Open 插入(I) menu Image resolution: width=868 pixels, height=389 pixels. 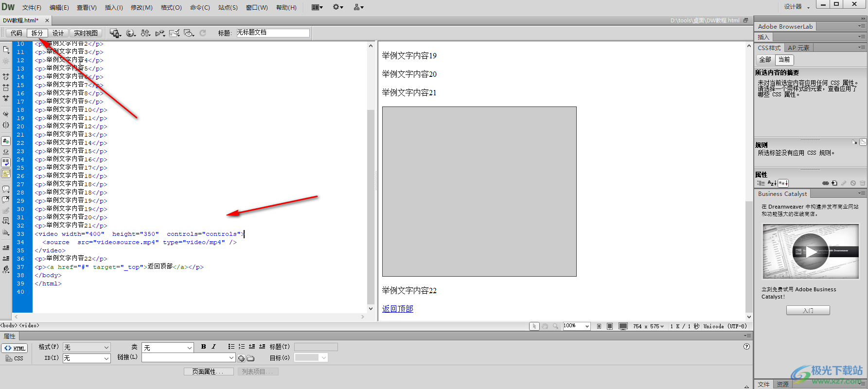click(x=114, y=7)
